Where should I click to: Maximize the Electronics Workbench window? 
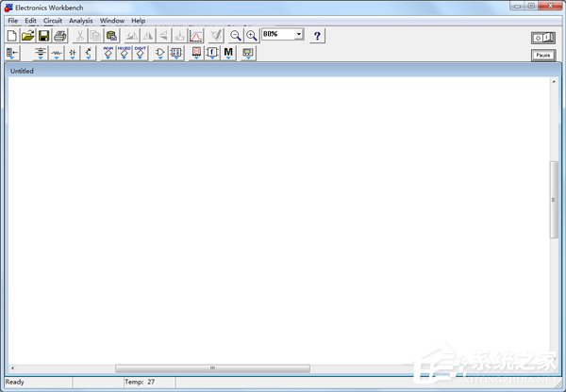pos(531,6)
